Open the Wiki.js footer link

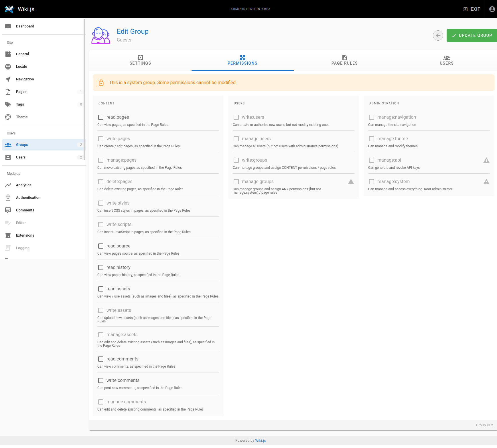coord(260,441)
